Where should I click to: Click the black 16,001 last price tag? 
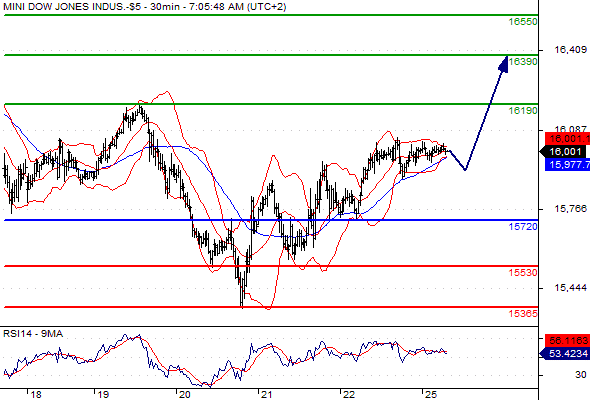pos(563,152)
